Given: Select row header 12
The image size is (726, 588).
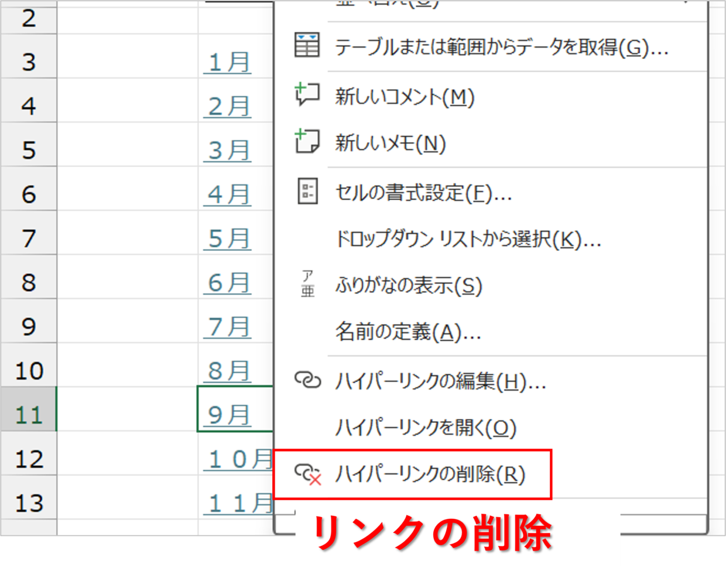Looking at the screenshot, I should [x=29, y=453].
